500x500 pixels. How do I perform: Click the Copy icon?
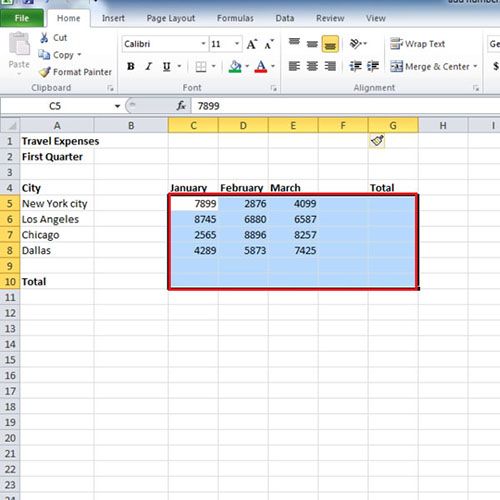coord(44,55)
